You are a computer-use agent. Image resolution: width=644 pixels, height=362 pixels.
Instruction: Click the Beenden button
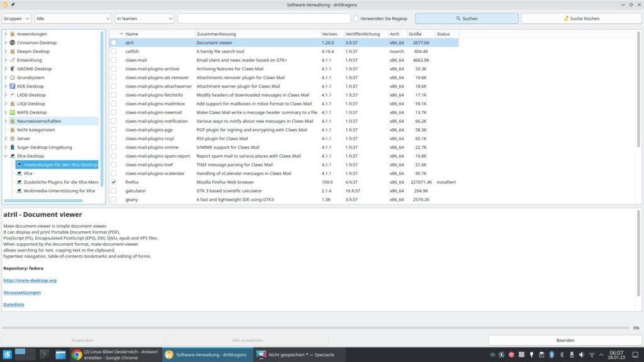tap(565, 340)
